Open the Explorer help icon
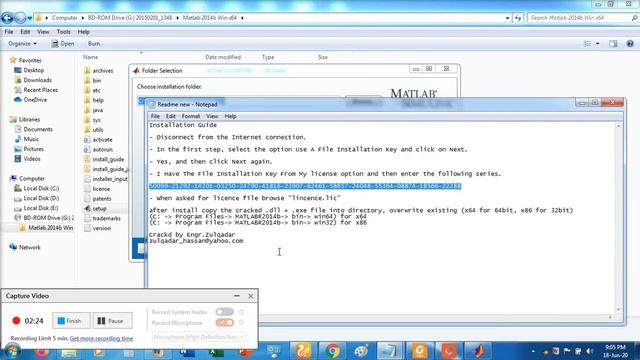This screenshot has width=640, height=360. click(x=630, y=44)
